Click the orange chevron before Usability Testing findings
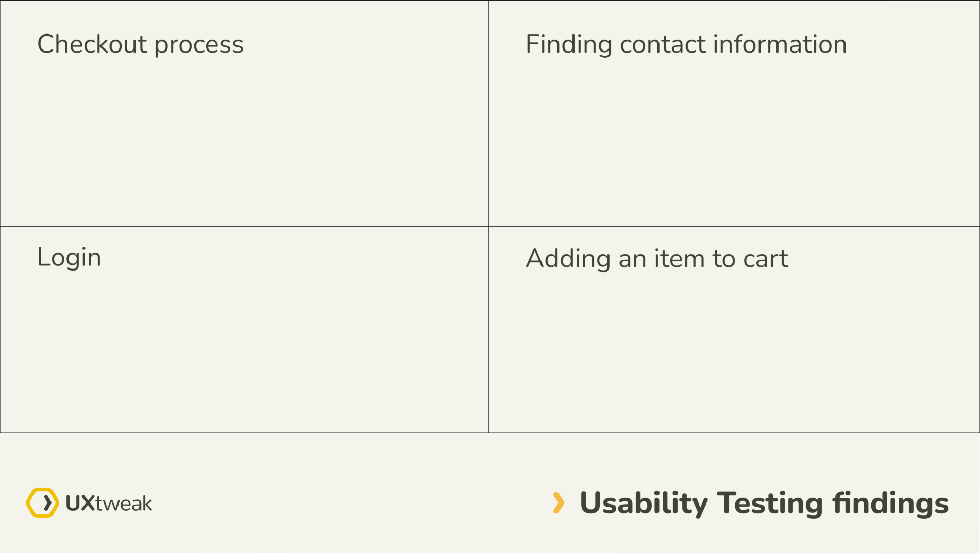The image size is (980, 554). 559,503
